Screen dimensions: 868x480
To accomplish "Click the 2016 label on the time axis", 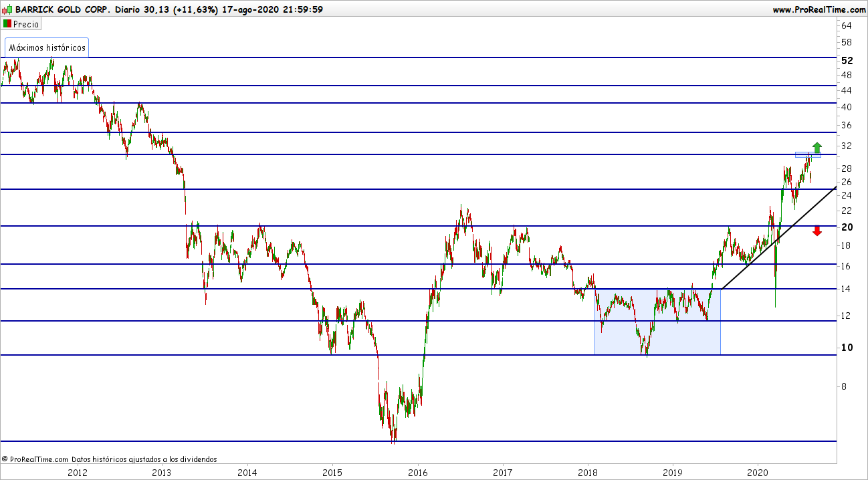I will [418, 473].
